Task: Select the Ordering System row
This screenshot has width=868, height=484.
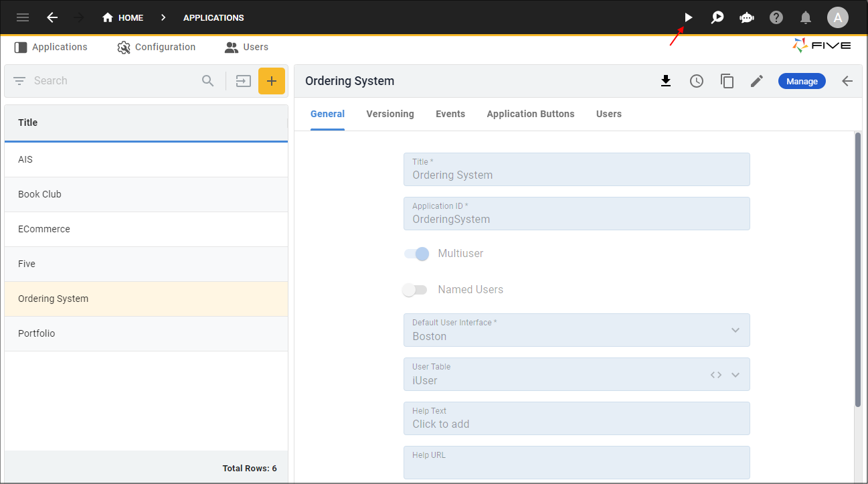Action: [x=146, y=299]
